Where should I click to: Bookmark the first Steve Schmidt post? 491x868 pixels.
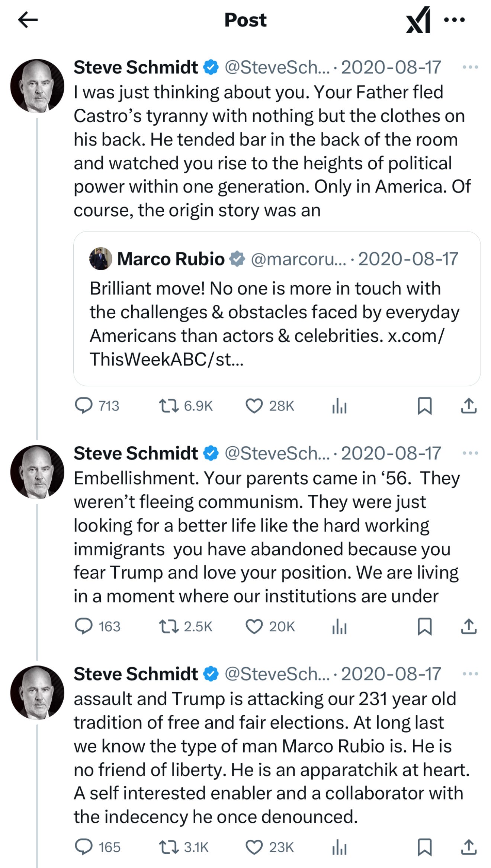pos(424,406)
